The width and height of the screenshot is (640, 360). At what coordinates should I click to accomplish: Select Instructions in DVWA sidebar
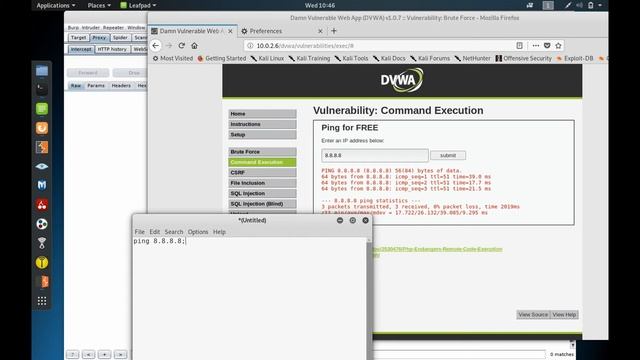click(262, 124)
